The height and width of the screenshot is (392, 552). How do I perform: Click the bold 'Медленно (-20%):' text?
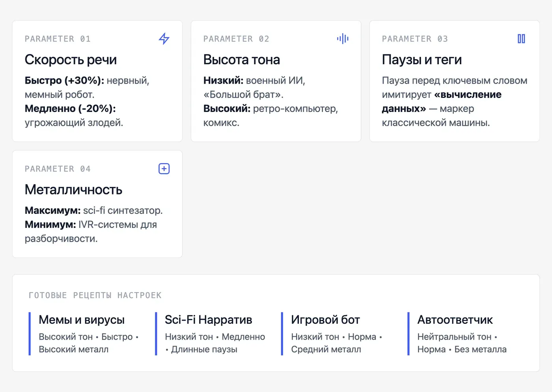(x=70, y=108)
